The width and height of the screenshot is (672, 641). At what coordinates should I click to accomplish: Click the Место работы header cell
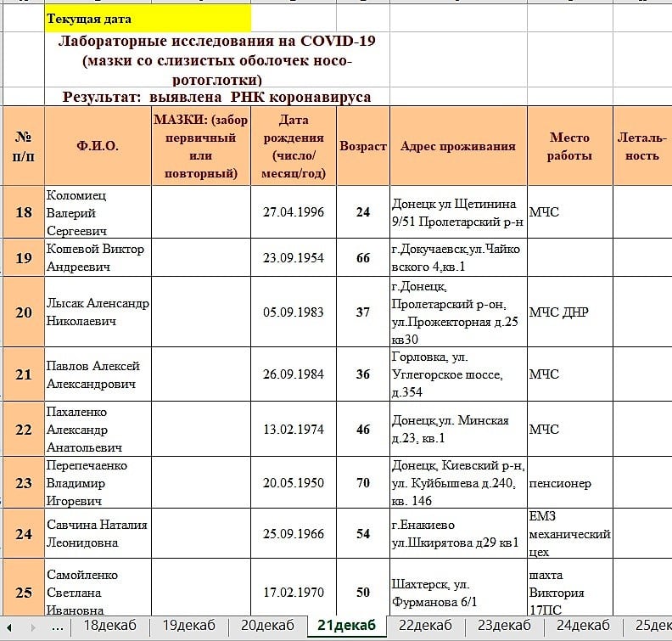569,146
